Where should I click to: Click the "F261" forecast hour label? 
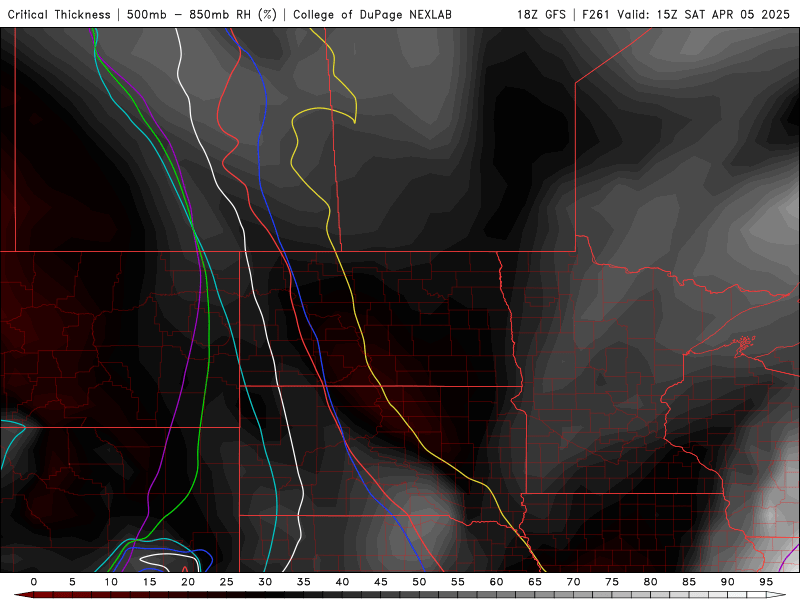click(597, 15)
